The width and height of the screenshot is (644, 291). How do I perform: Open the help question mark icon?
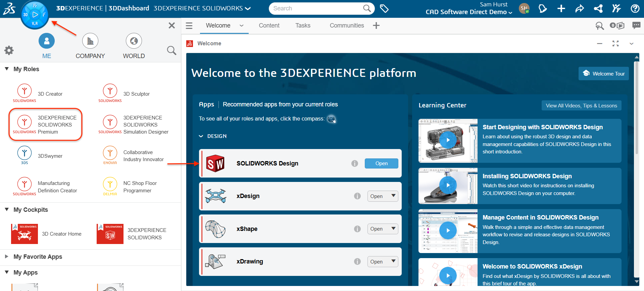pos(635,8)
